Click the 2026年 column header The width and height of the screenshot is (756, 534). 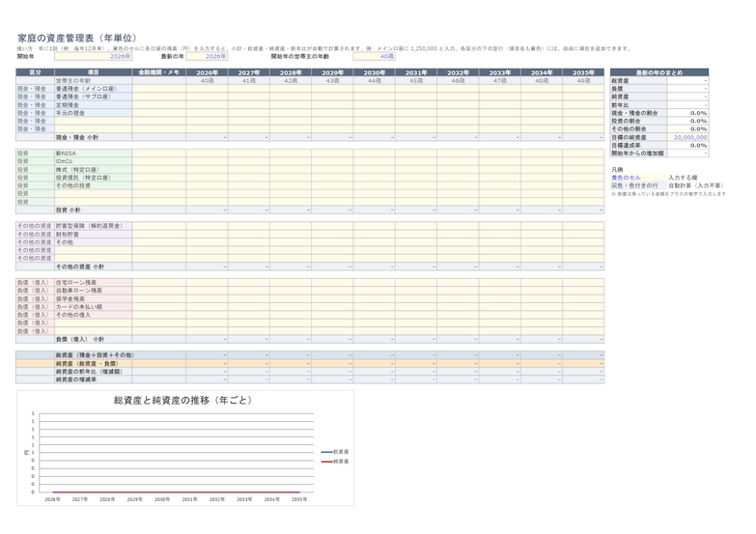[x=207, y=72]
